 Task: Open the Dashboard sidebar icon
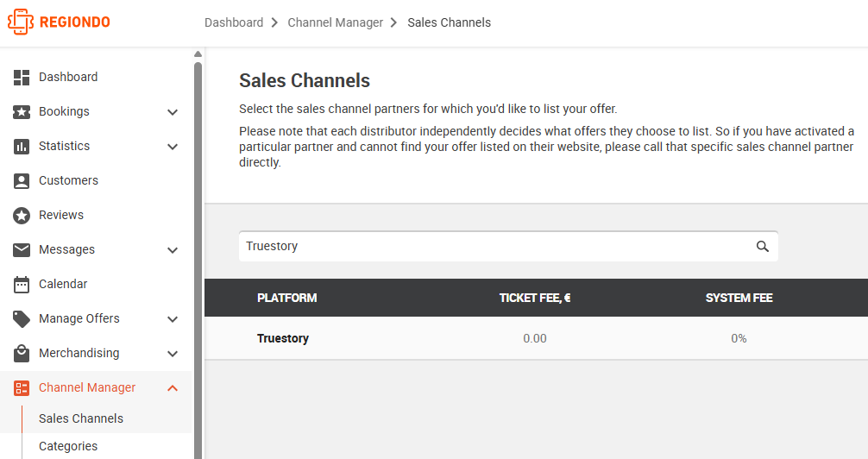tap(22, 78)
